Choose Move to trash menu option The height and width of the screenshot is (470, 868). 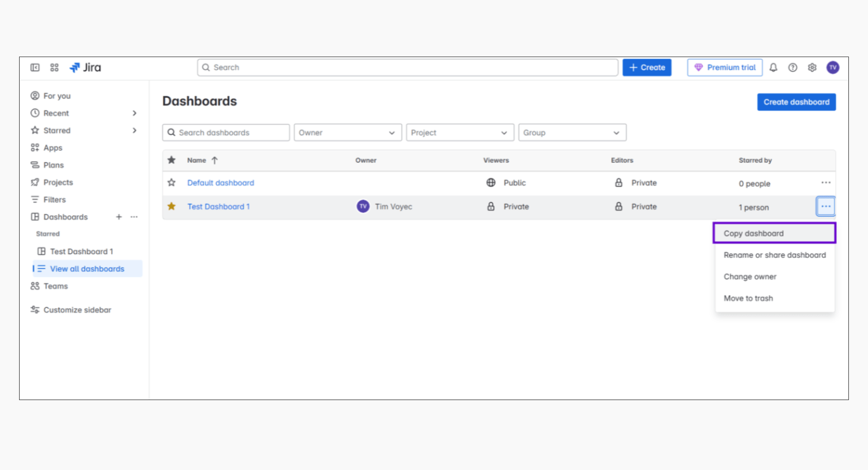(748, 299)
